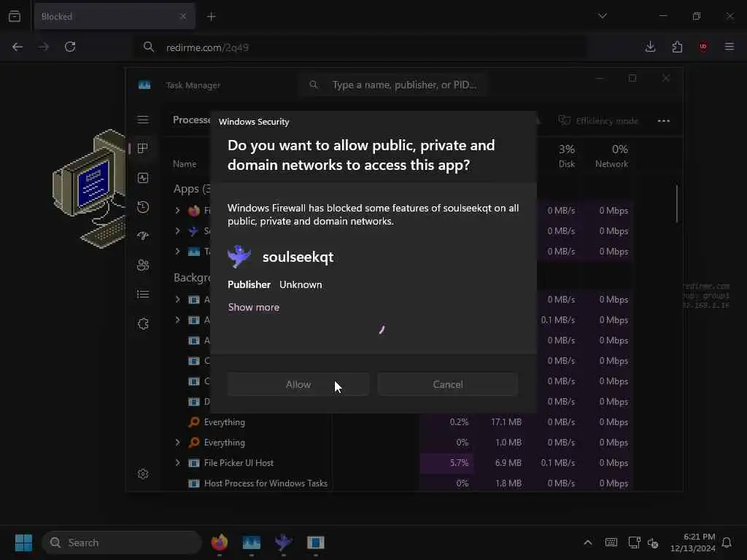The width and height of the screenshot is (747, 560).
Task: Open the browser tab overview icon
Action: tap(15, 17)
